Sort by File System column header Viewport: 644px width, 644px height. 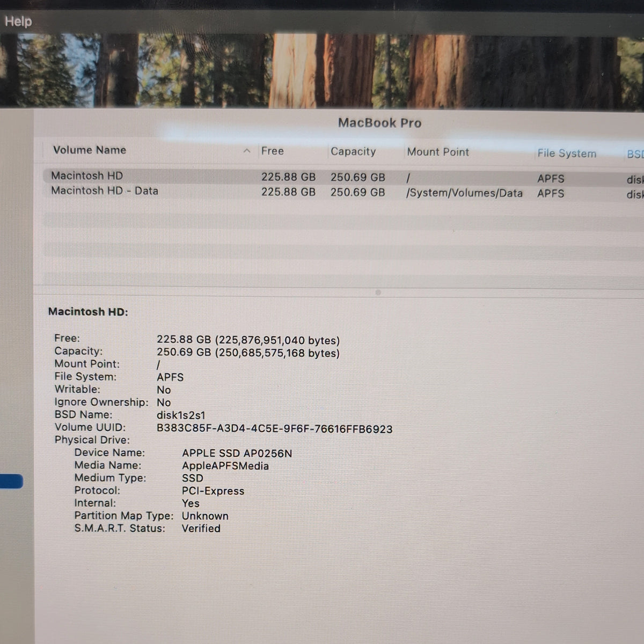tap(567, 153)
